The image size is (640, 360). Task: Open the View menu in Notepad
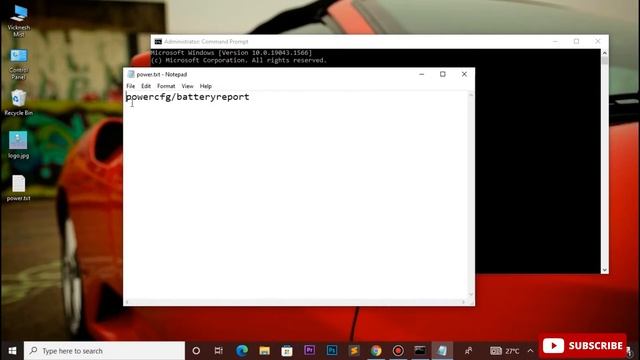(187, 86)
